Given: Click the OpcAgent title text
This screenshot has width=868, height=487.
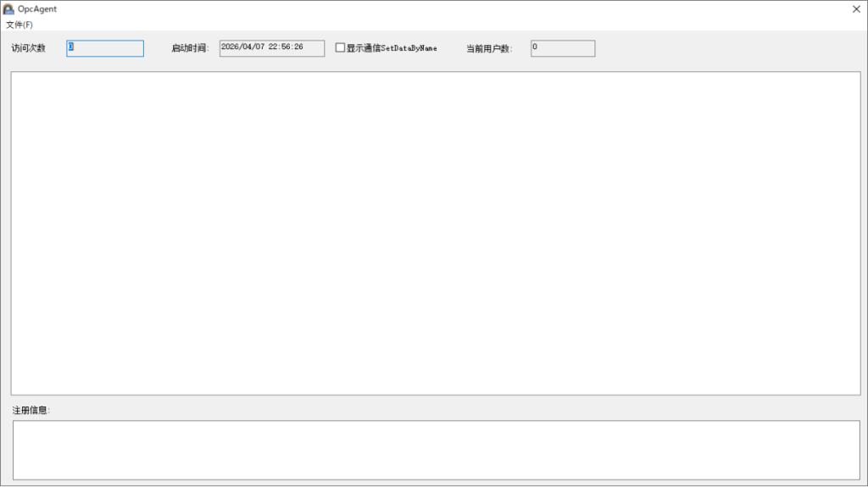Looking at the screenshot, I should click(37, 8).
